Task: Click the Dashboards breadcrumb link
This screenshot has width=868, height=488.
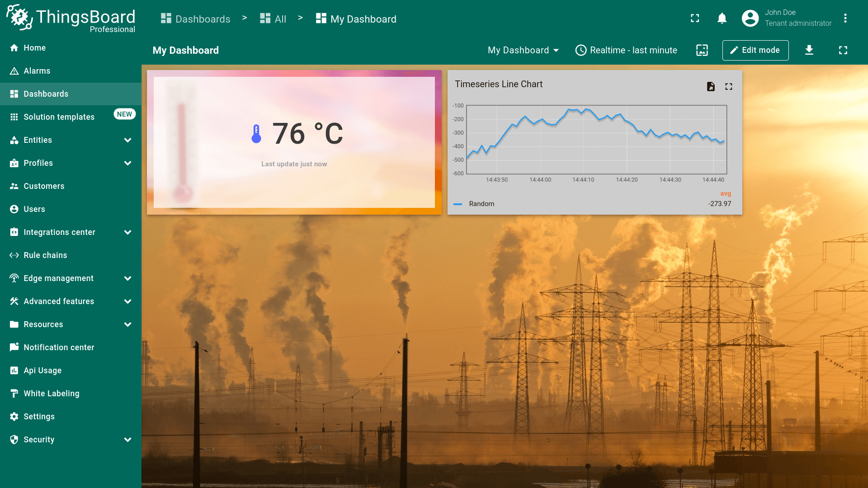Action: tap(195, 19)
